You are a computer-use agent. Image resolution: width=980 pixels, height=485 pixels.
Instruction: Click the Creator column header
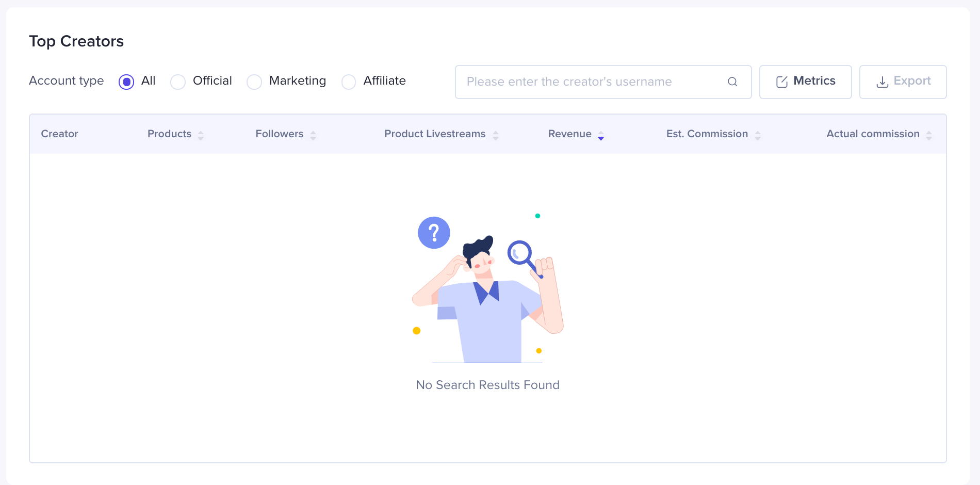59,134
